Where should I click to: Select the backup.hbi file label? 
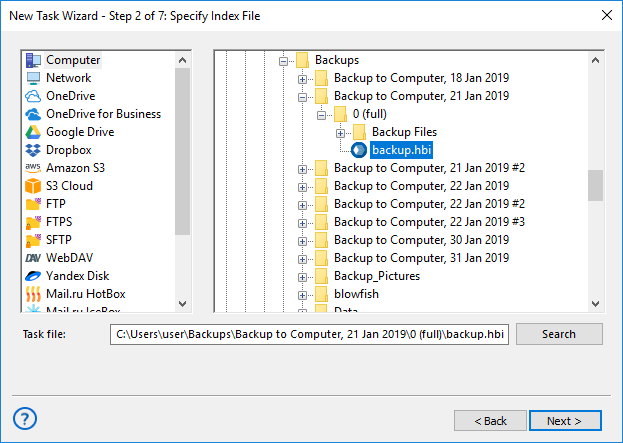pyautogui.click(x=401, y=150)
